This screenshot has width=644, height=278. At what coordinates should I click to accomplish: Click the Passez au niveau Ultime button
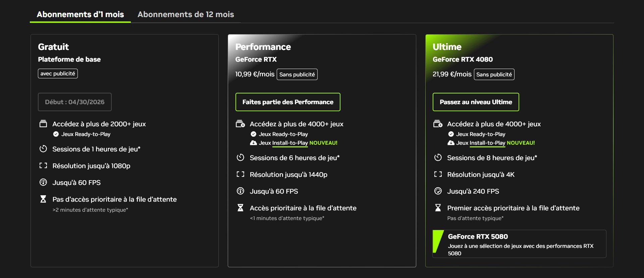[x=476, y=102]
